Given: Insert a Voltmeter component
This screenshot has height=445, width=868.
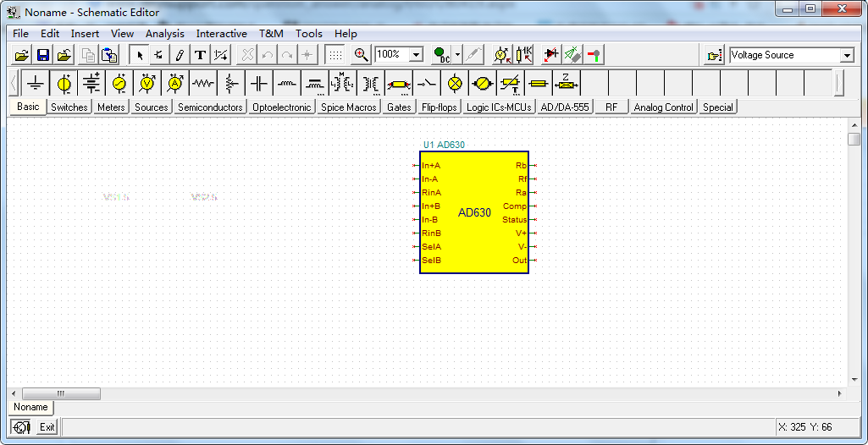Looking at the screenshot, I should [x=147, y=84].
